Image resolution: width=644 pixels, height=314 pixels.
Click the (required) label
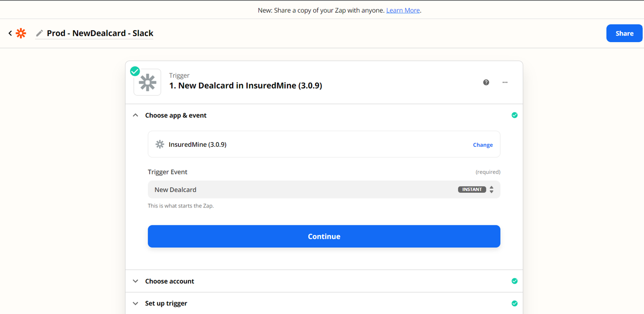coord(488,172)
